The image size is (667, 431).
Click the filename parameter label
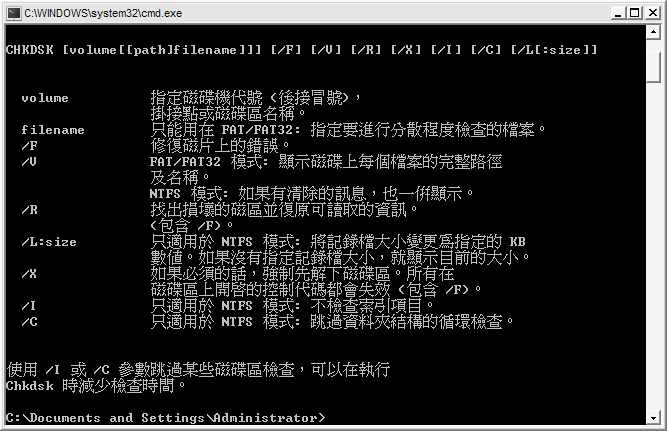click(53, 130)
